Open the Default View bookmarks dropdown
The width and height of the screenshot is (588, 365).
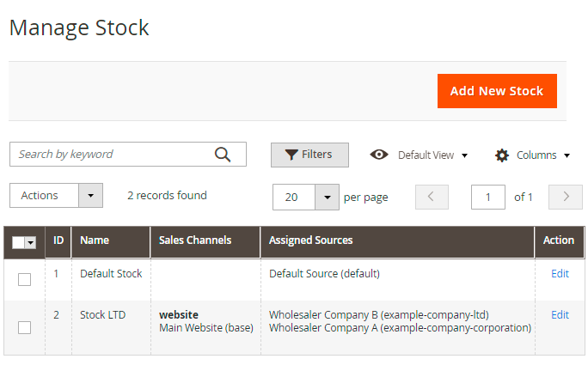(432, 155)
